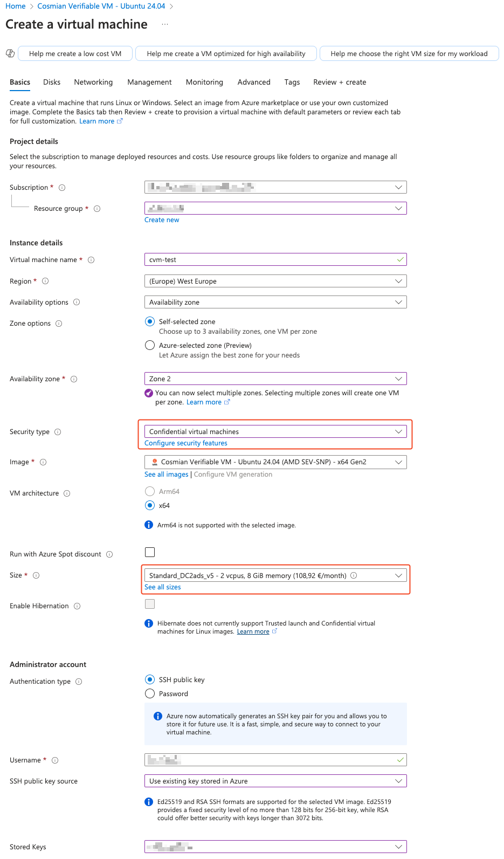Switch to the Networking tab
504x859 pixels.
93,82
